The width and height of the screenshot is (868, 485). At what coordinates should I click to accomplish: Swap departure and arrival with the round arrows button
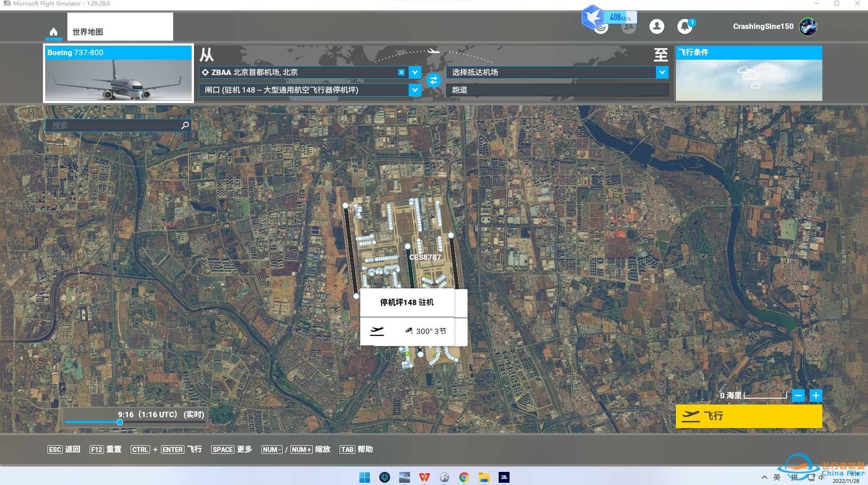pyautogui.click(x=434, y=80)
